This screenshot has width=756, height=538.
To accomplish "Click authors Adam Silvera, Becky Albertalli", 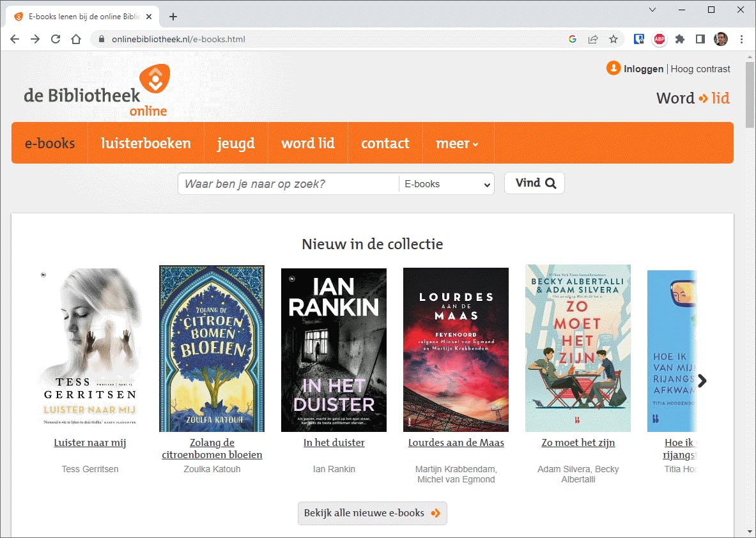I will [x=578, y=474].
